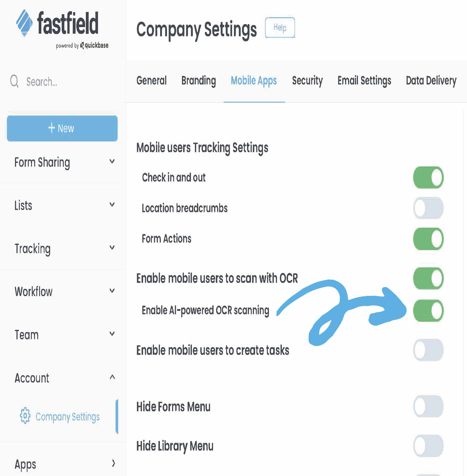Expand the Apps sidebar arrow

[113, 463]
